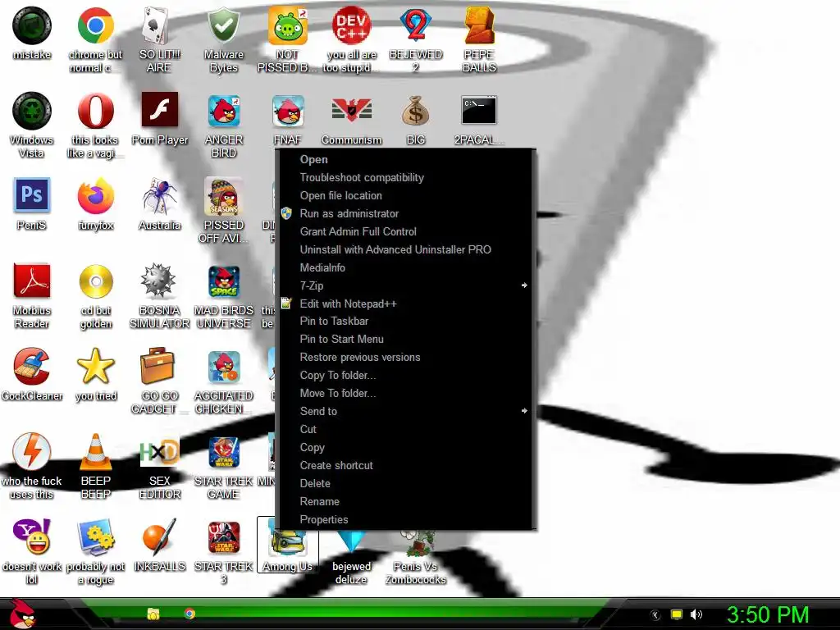Viewport: 840px width, 630px height.
Task: Select the red Opera browser icon
Action: [95, 111]
